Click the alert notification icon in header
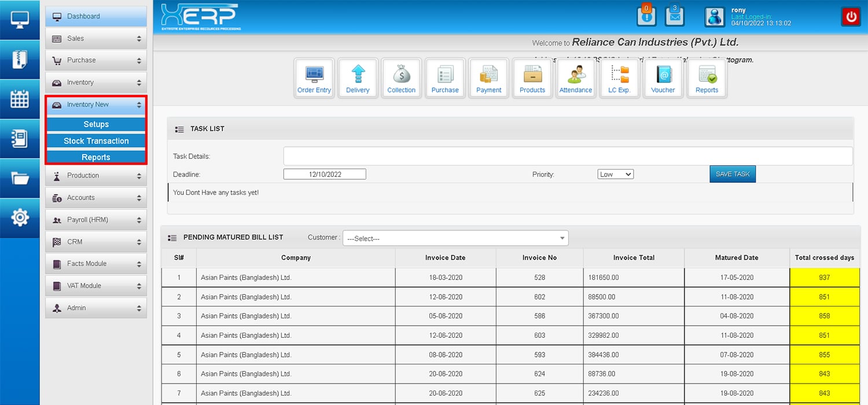 tap(646, 16)
